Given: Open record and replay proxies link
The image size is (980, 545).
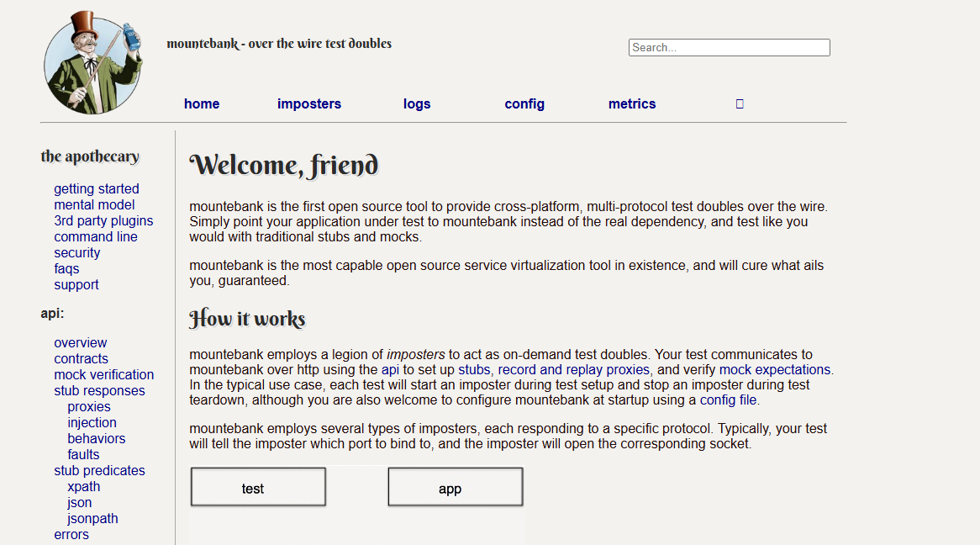Looking at the screenshot, I should 574,370.
